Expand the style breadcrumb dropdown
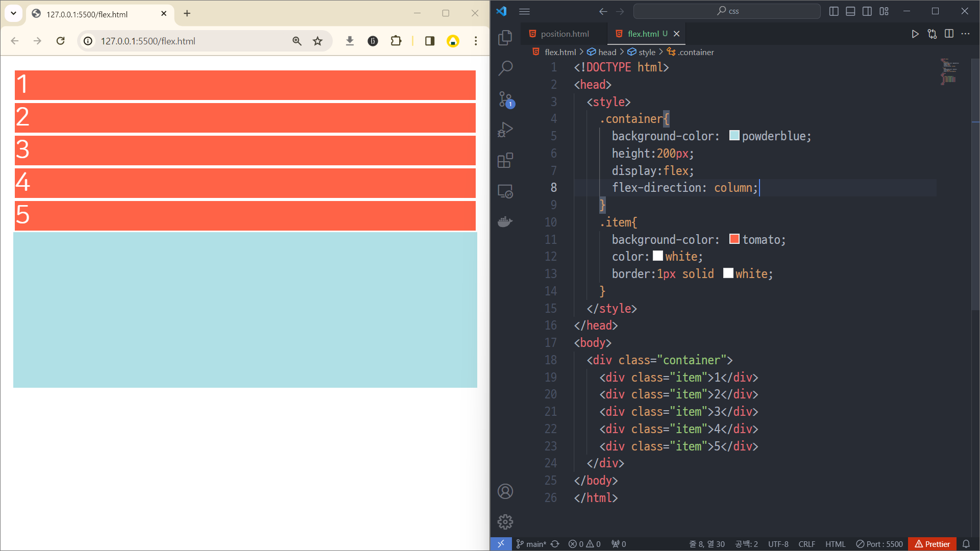 pyautogui.click(x=647, y=52)
